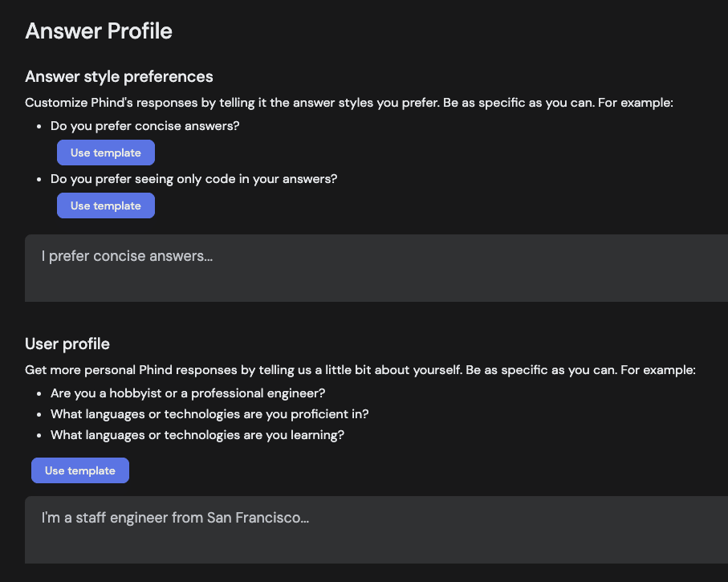The image size is (728, 582).
Task: Click the proficient languages question
Action: coord(209,413)
